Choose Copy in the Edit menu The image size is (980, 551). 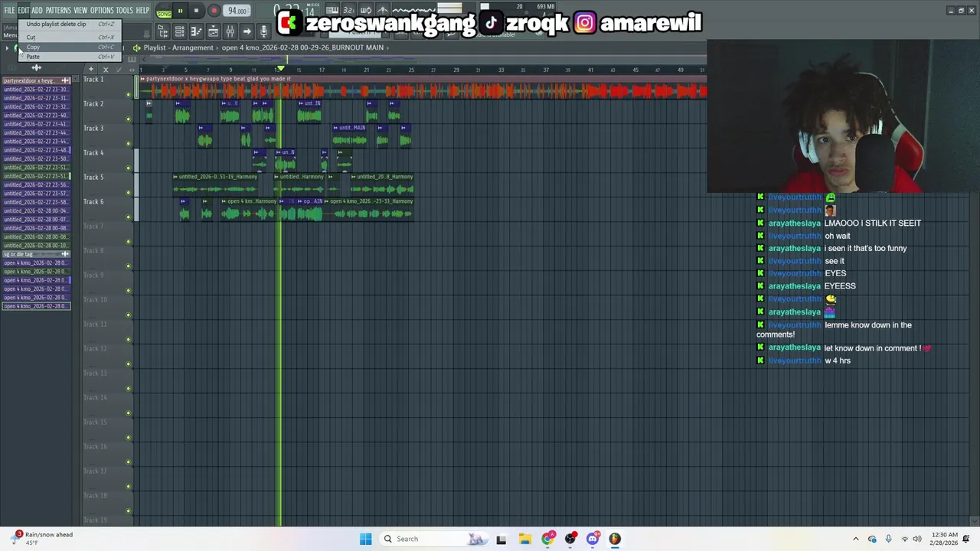(x=70, y=47)
